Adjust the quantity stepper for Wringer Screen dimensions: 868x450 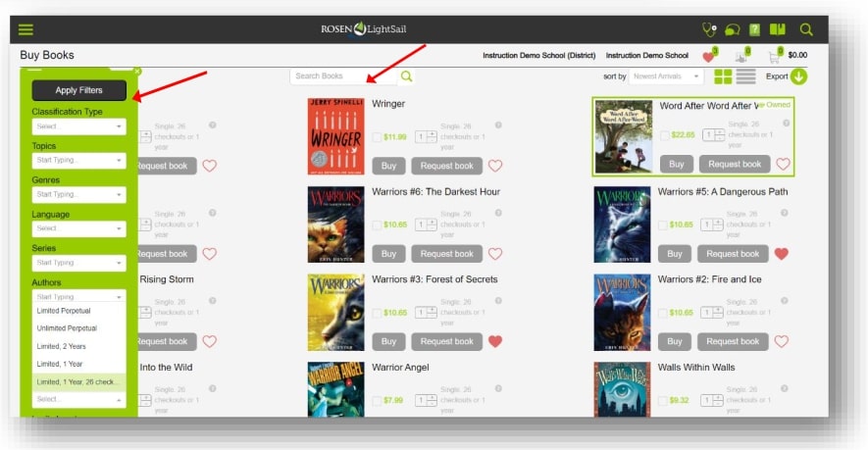426,136
